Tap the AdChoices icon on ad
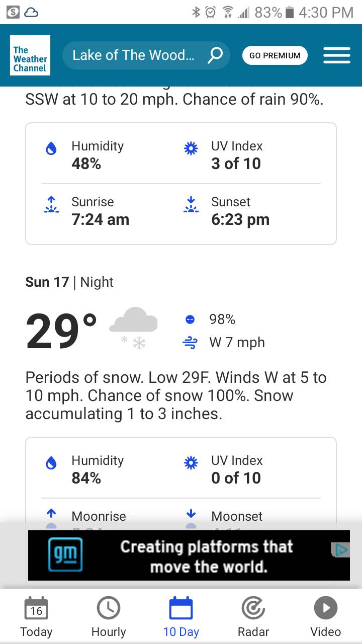Image resolution: width=362 pixels, height=644 pixels. [x=341, y=549]
